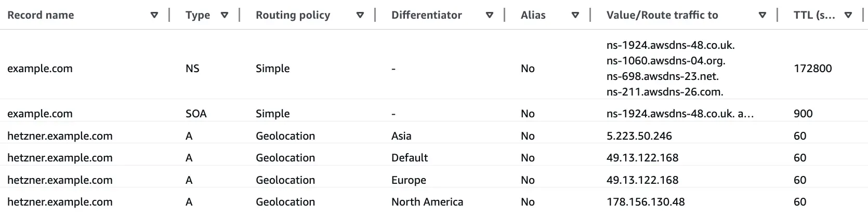868x217 pixels.
Task: Sort by Alias column arrow
Action: (575, 16)
